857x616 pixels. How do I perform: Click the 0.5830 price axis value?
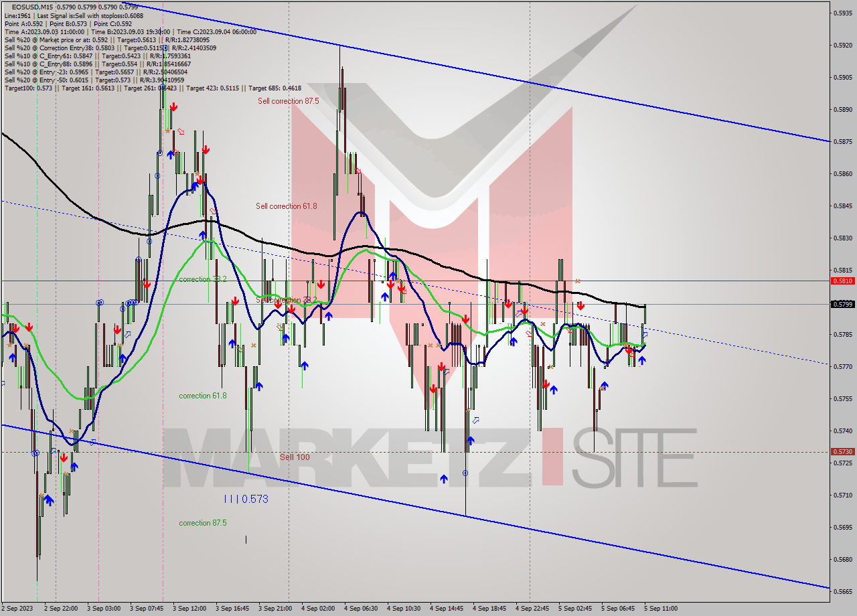point(842,238)
